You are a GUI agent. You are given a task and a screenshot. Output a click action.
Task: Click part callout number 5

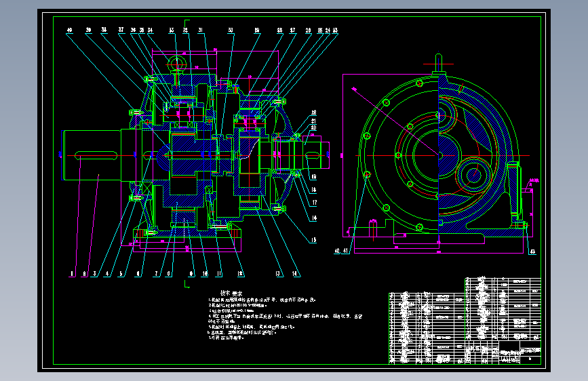[121, 274]
